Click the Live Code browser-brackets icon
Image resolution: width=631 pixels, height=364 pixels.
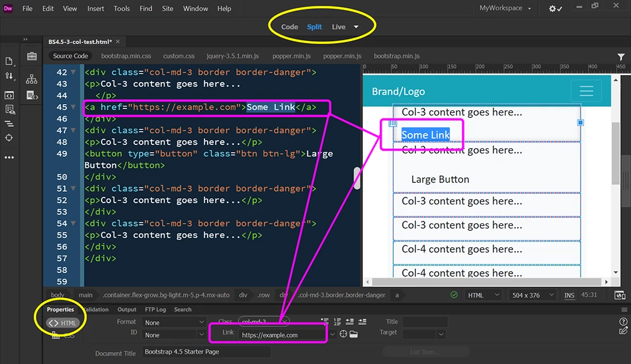9,95
